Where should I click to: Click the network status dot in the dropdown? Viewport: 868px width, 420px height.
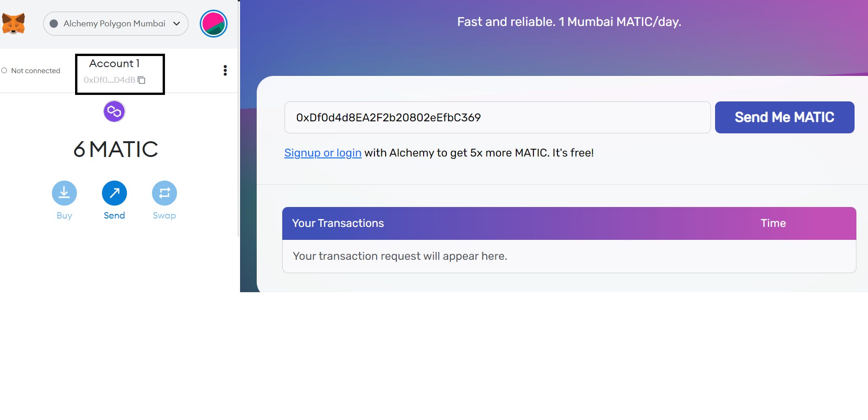(54, 24)
